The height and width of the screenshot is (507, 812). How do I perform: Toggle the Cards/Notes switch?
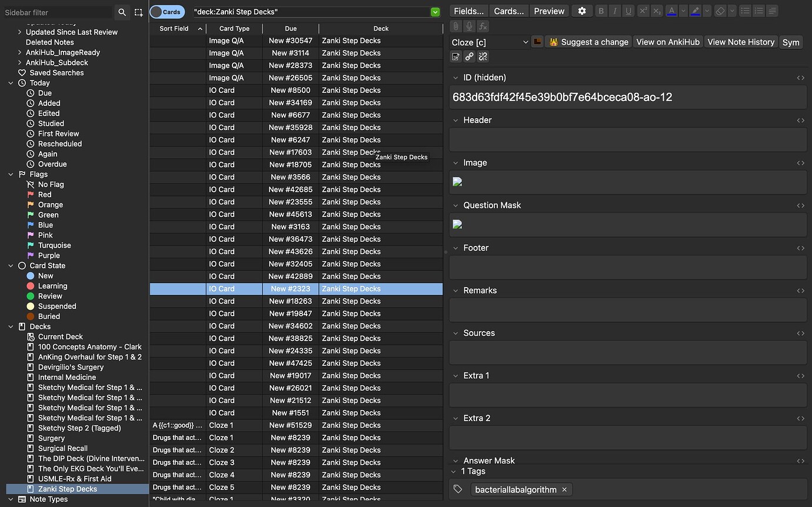click(167, 12)
